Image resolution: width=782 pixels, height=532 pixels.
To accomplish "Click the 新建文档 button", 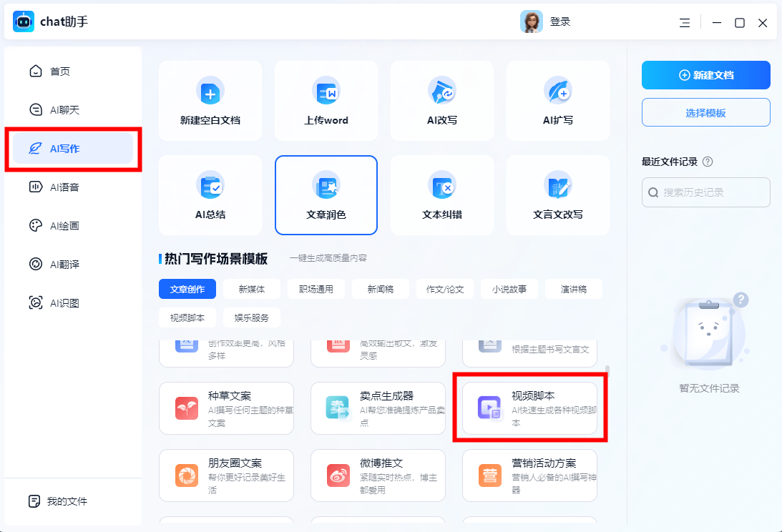I will 705,75.
